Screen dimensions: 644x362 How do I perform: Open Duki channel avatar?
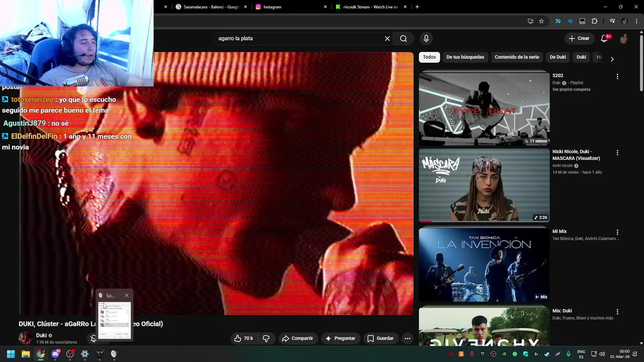click(x=25, y=338)
